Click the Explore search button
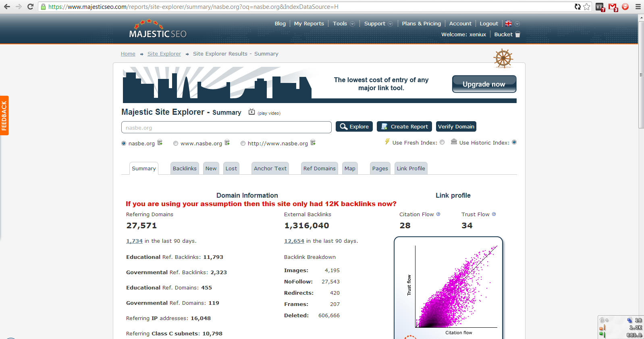Screen dimensions: 644x339 click(x=354, y=126)
